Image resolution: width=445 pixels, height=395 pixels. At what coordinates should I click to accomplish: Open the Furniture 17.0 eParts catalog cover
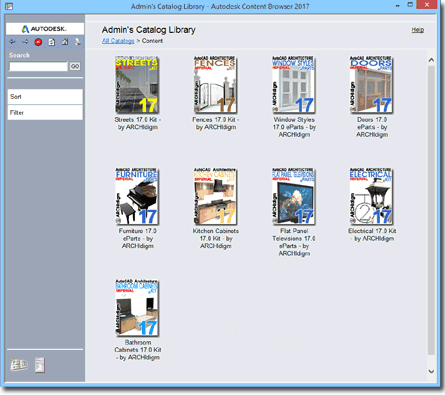tap(137, 196)
